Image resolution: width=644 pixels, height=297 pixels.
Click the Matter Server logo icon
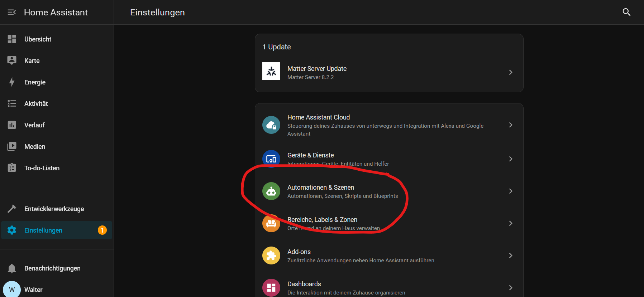pos(271,71)
